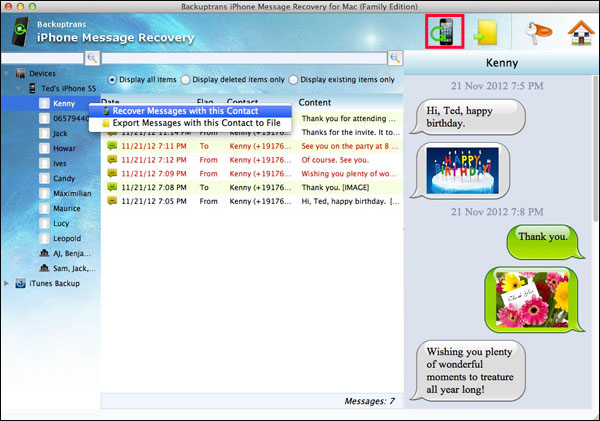Select Display deleted items only option

(x=185, y=80)
